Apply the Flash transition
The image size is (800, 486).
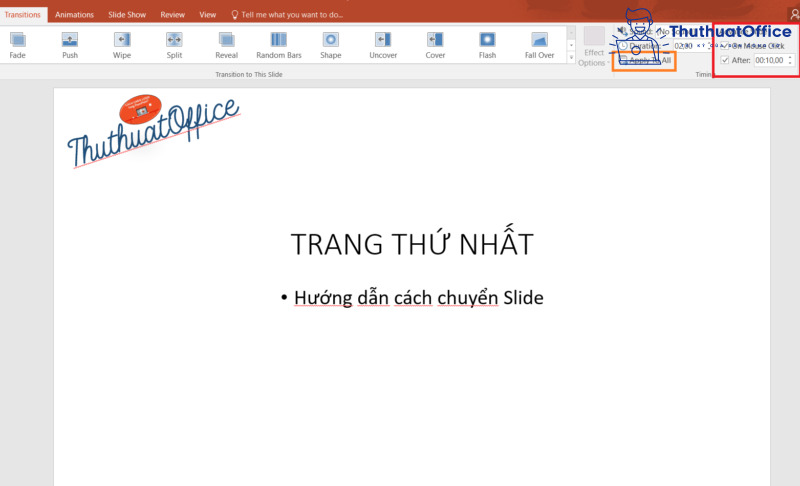coord(487,45)
